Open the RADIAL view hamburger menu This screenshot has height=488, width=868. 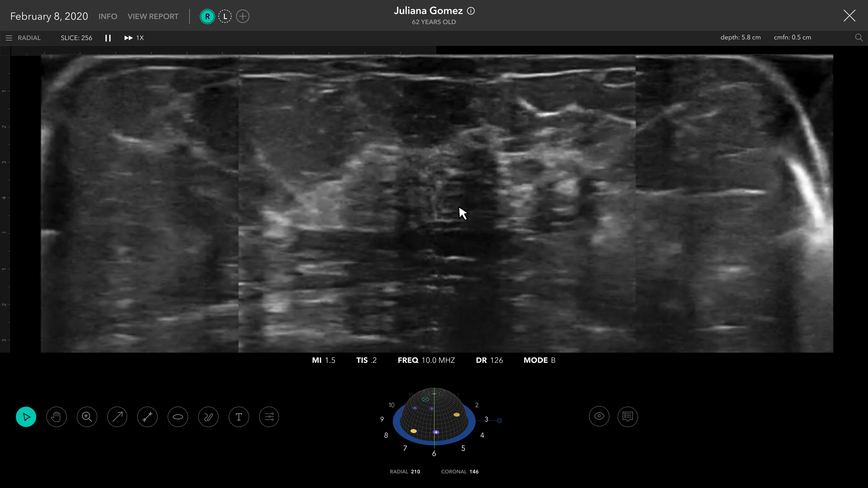[9, 38]
